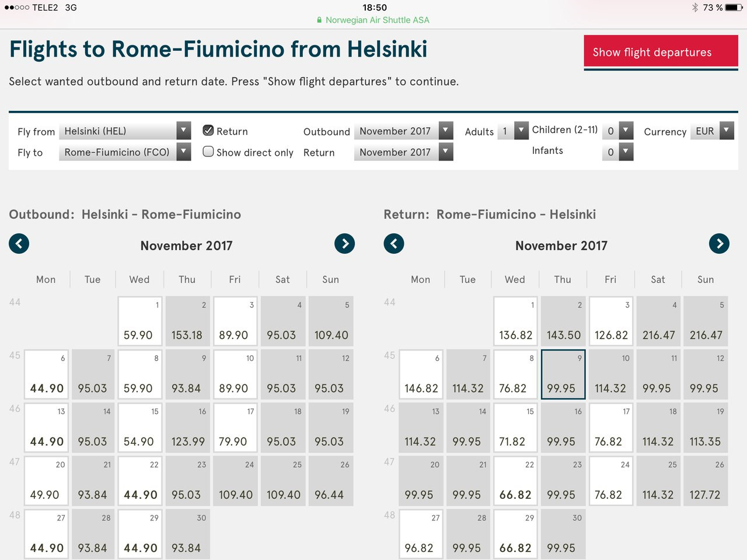Select return 19 November at 113.35
This screenshot has height=560, width=747.
[x=706, y=428]
